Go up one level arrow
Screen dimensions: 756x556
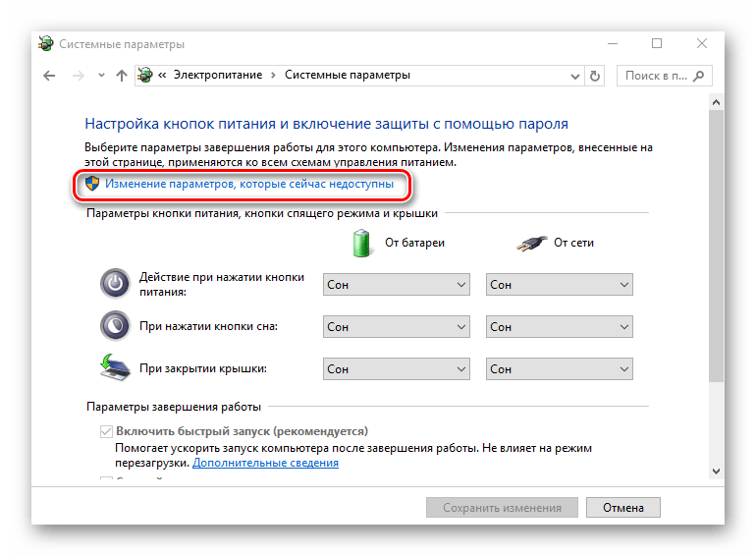click(122, 76)
